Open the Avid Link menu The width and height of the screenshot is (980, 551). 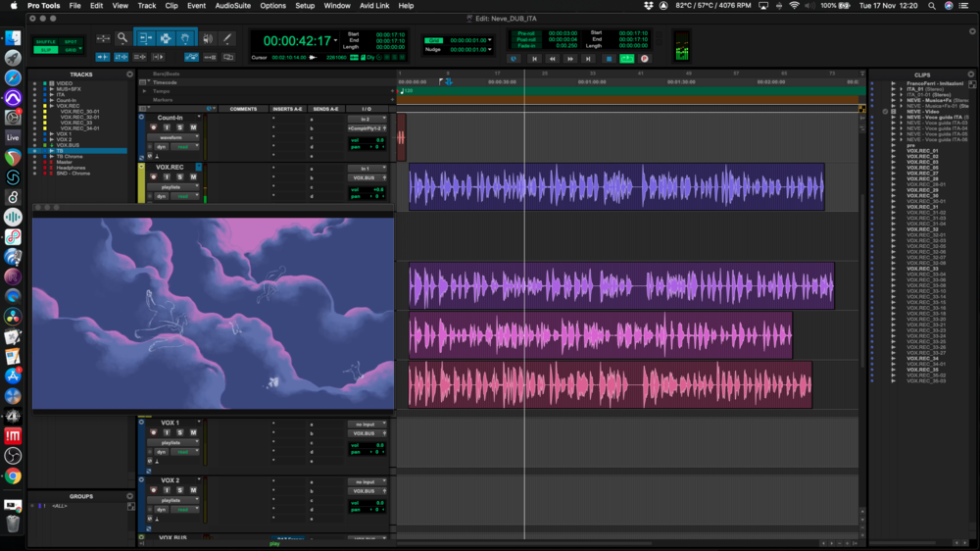tap(374, 6)
